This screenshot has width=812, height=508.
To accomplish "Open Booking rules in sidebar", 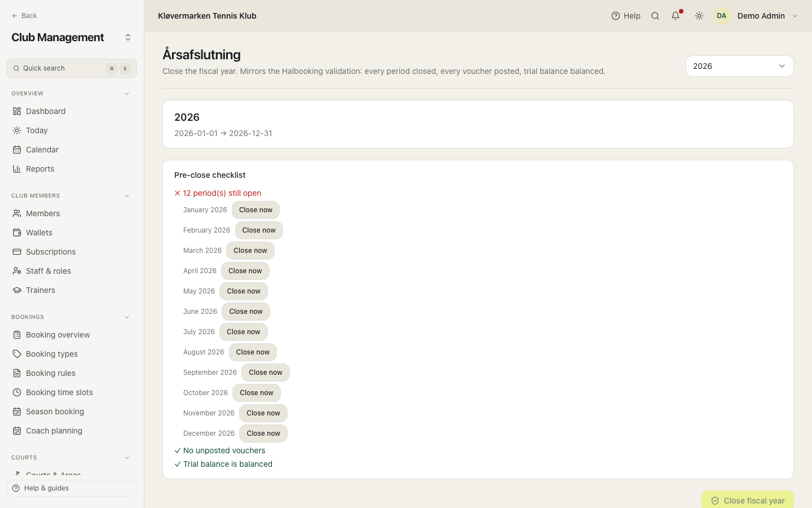I will coord(72,373).
